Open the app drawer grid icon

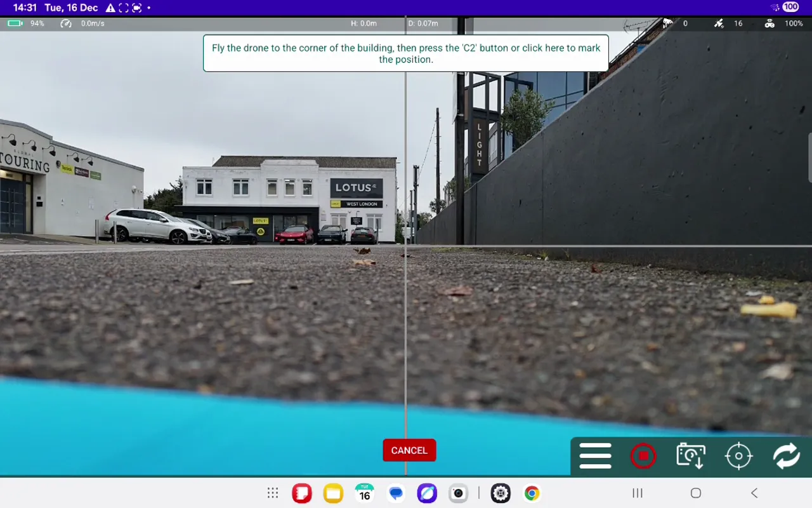272,493
